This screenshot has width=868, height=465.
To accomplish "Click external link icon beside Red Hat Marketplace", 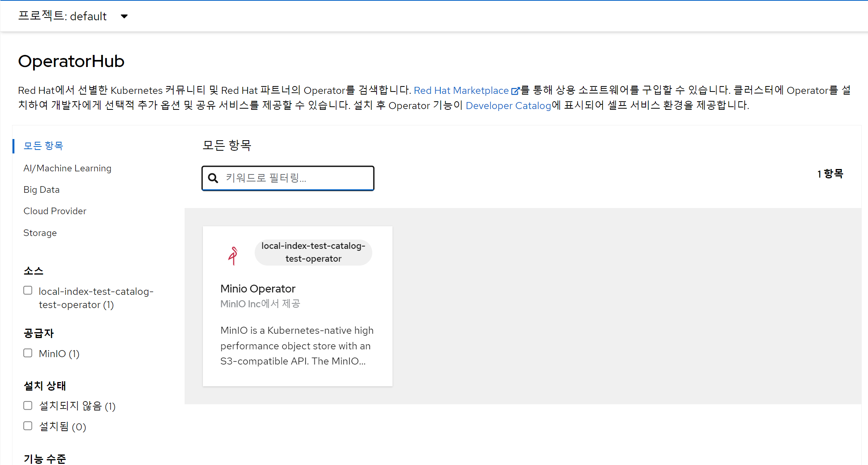I will [x=515, y=91].
